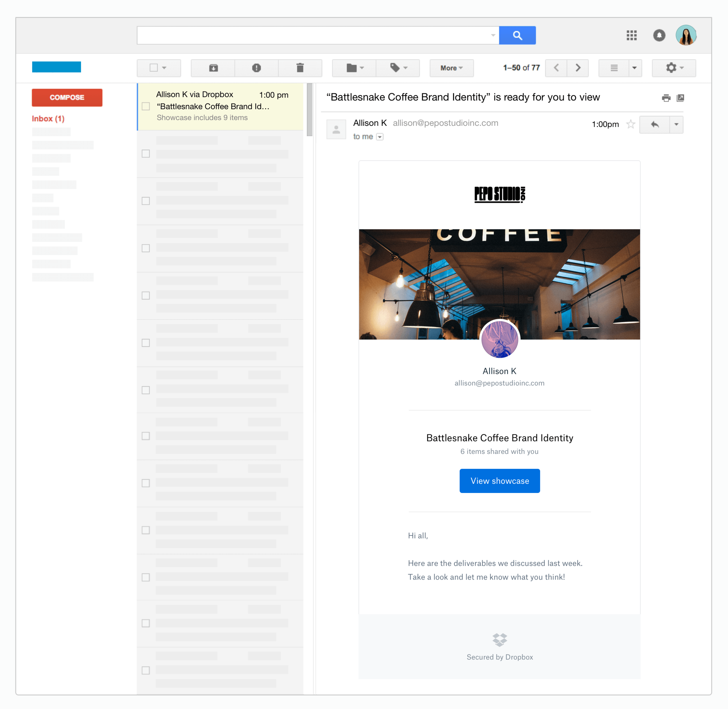Click the split pane mode icon

[x=614, y=68]
